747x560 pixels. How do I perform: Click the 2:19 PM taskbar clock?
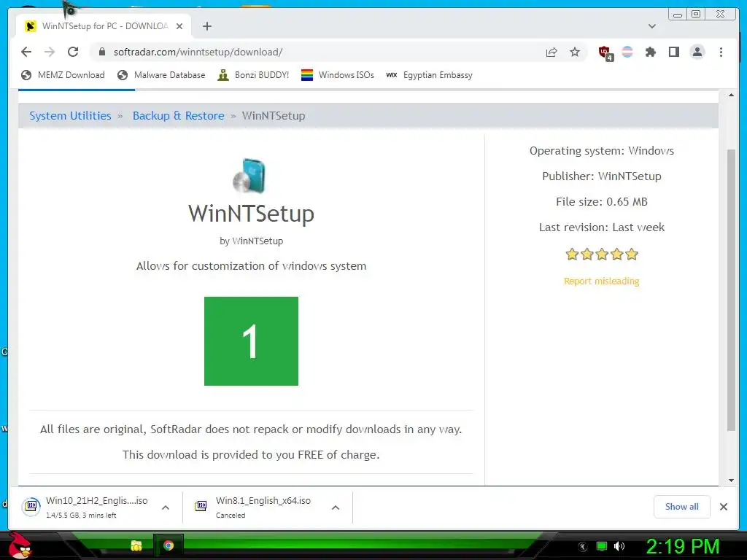pyautogui.click(x=682, y=546)
